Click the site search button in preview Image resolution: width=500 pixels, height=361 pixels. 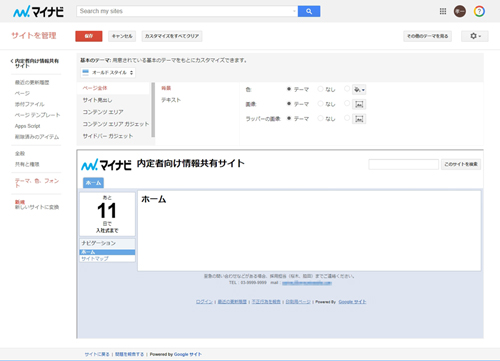tap(461, 164)
